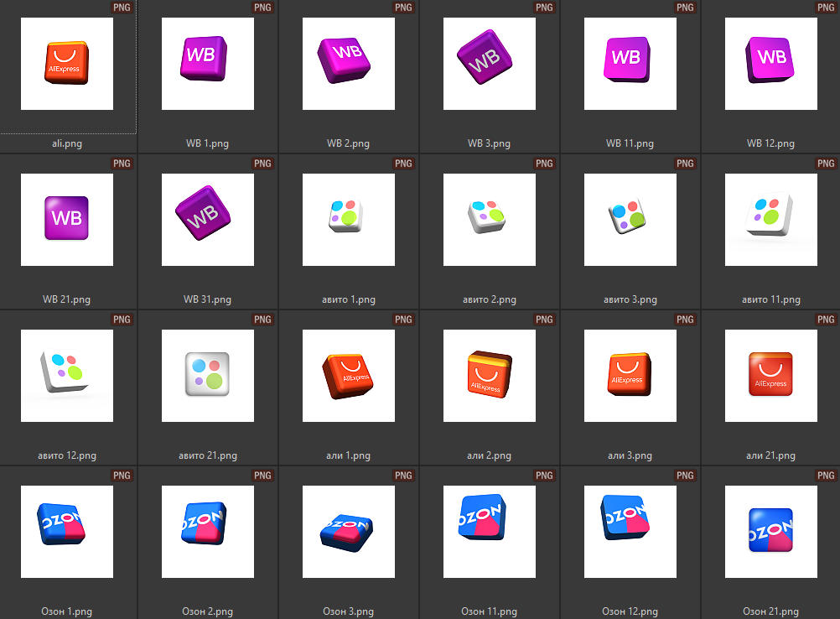
Task: Pick the авито 2.png thumbnail image
Action: pos(490,220)
